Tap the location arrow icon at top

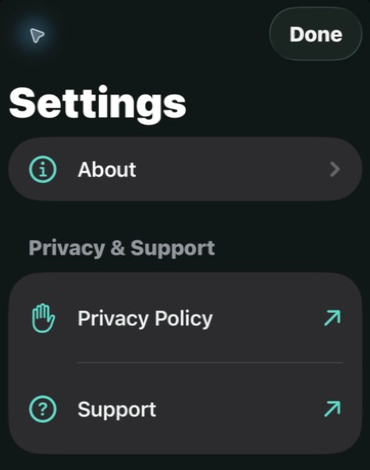[x=37, y=35]
